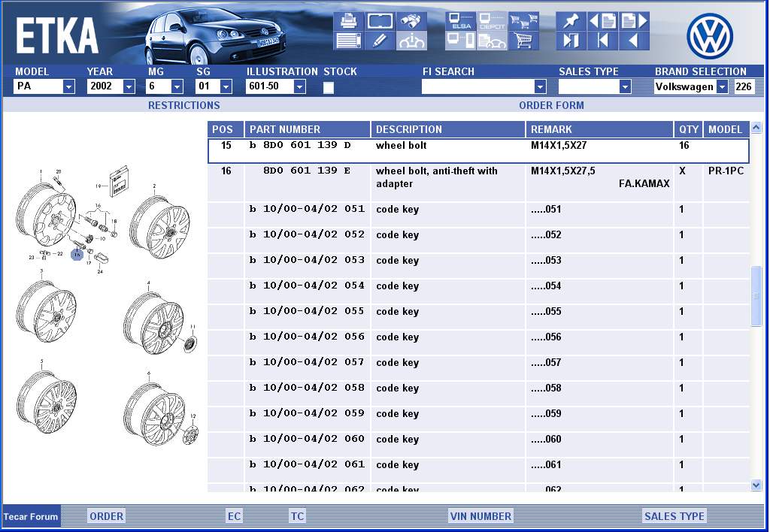Screen dimensions: 770x532
Task: Open the single shopping cart icon
Action: [523, 41]
